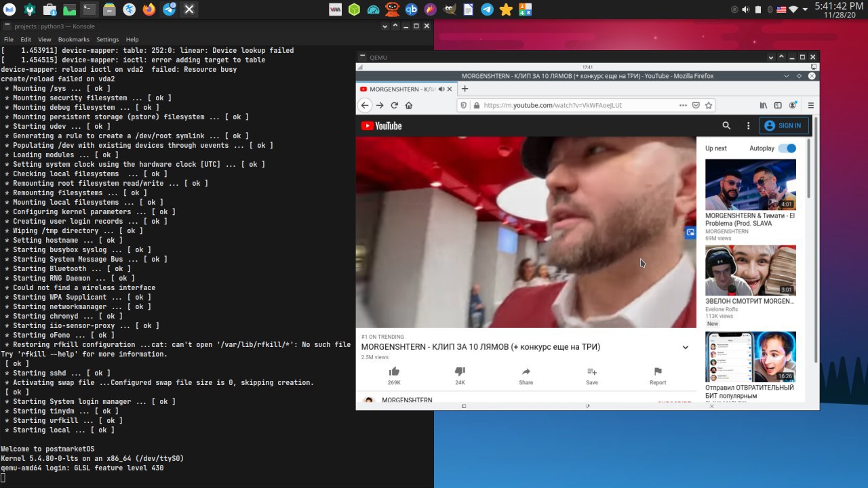
Task: Expand video description chevron
Action: point(686,348)
